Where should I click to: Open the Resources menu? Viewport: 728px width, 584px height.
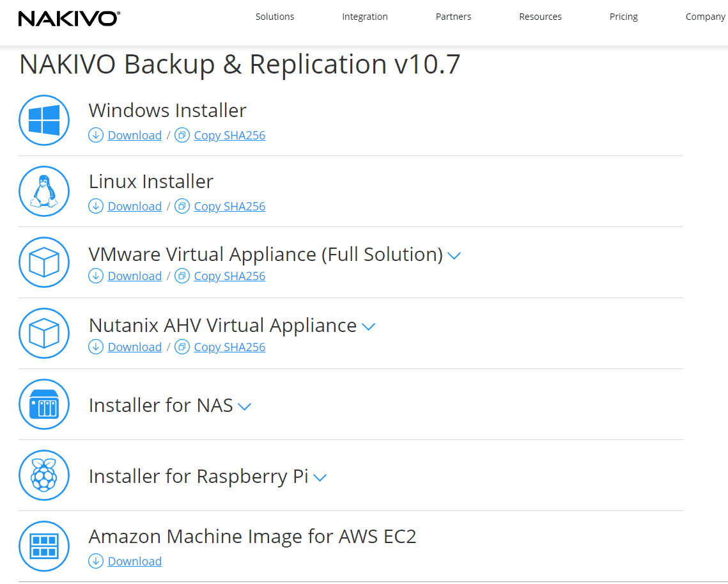(540, 17)
